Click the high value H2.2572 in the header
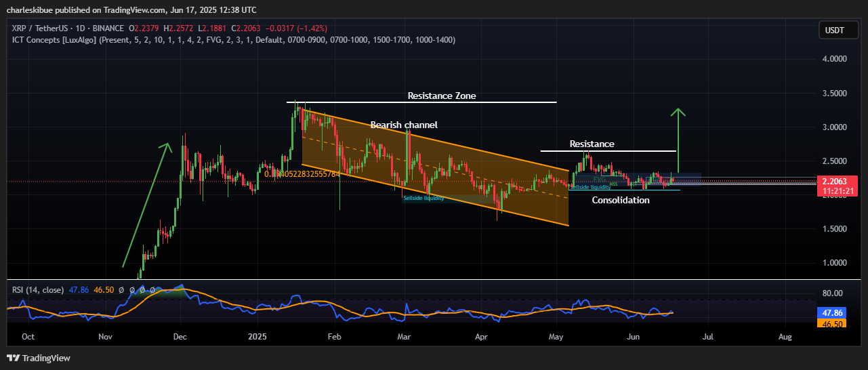The width and height of the screenshot is (868, 370). (178, 28)
